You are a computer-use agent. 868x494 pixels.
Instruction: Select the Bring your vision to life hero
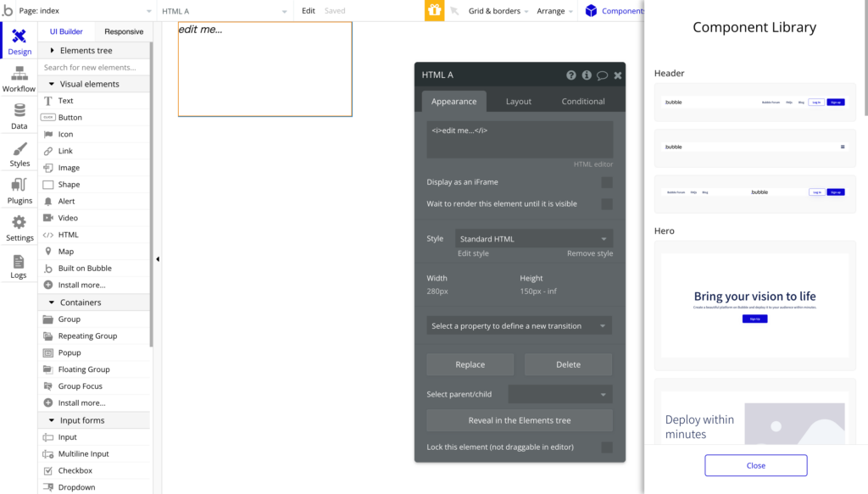coord(755,305)
